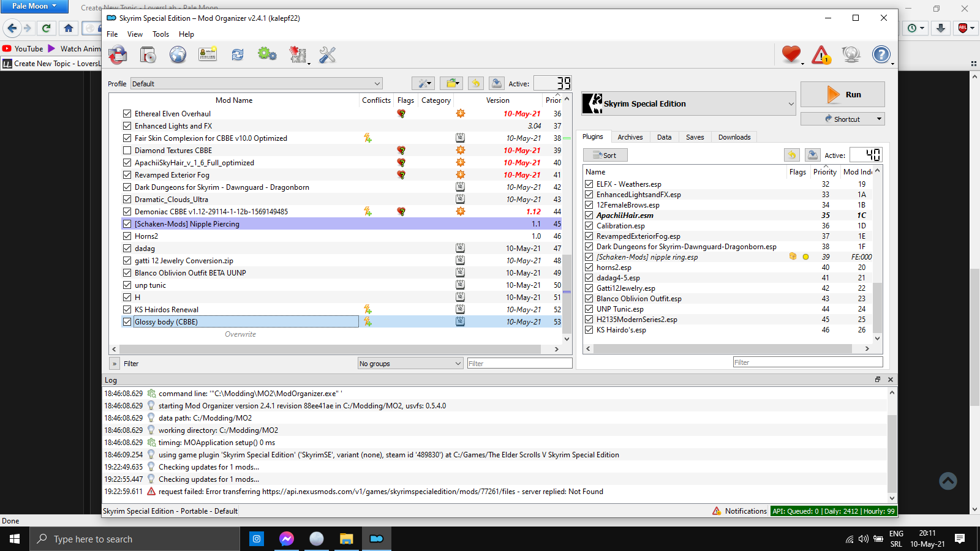Click the warning triangle icon in the toolbar
Viewport: 980px width, 551px height.
[x=821, y=55]
